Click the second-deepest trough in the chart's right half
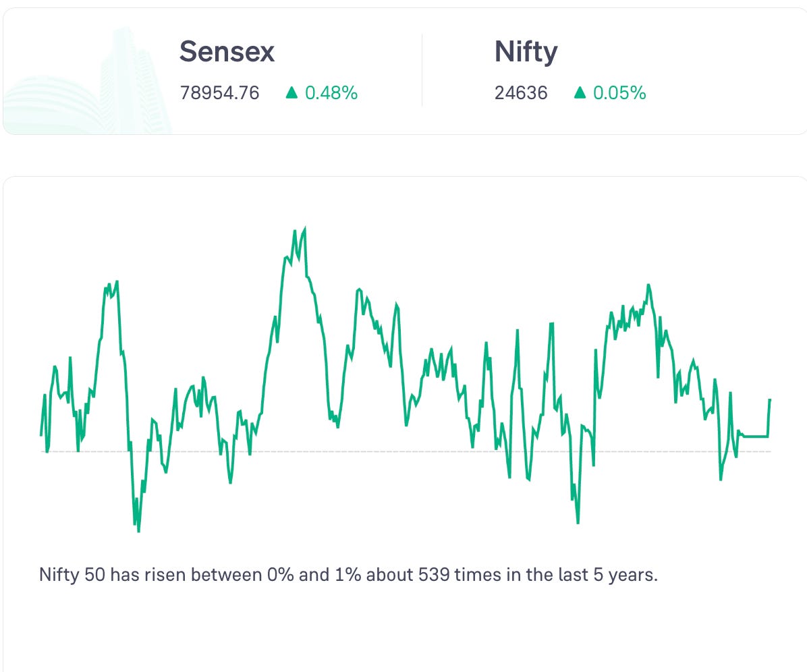Image resolution: width=807 pixels, height=672 pixels. coord(528,478)
